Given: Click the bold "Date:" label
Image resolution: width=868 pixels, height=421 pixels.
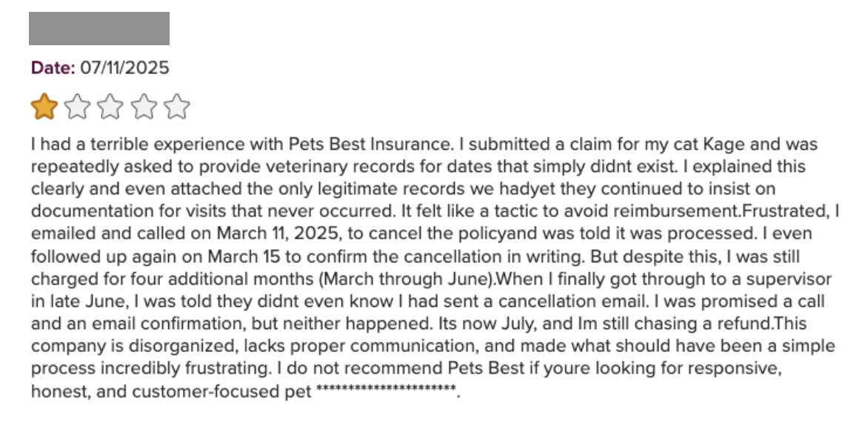Looking at the screenshot, I should pyautogui.click(x=53, y=68).
